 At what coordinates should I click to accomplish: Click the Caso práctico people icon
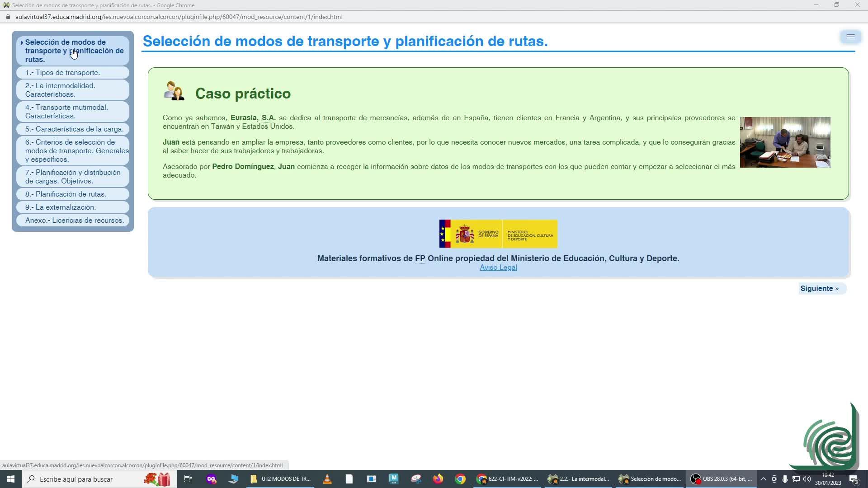pyautogui.click(x=174, y=91)
